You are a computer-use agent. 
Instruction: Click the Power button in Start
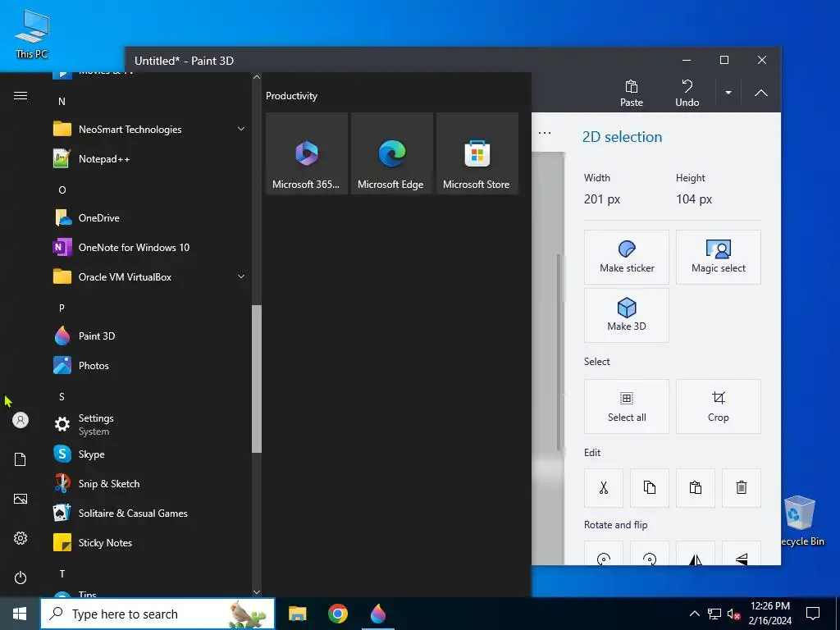coord(21,577)
